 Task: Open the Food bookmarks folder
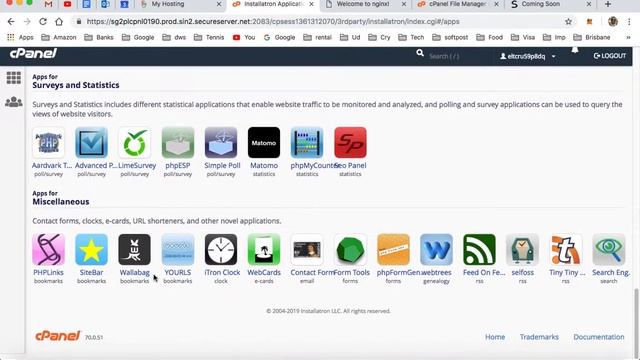coord(489,37)
